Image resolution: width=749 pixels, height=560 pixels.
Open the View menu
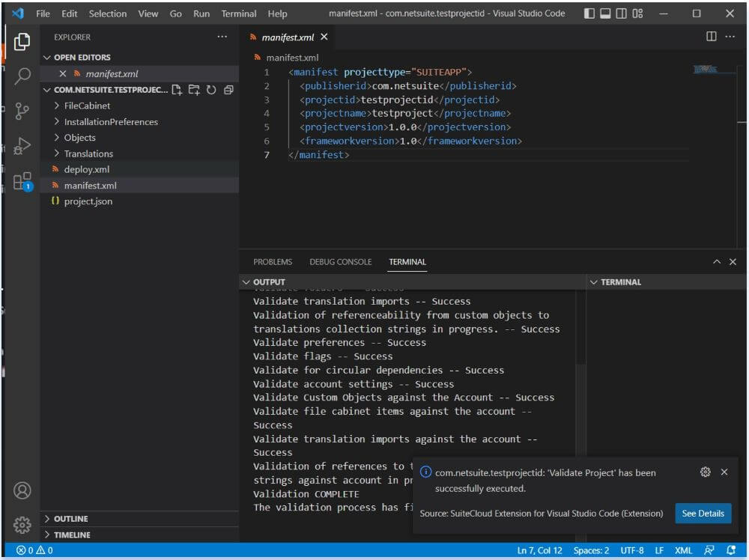148,13
